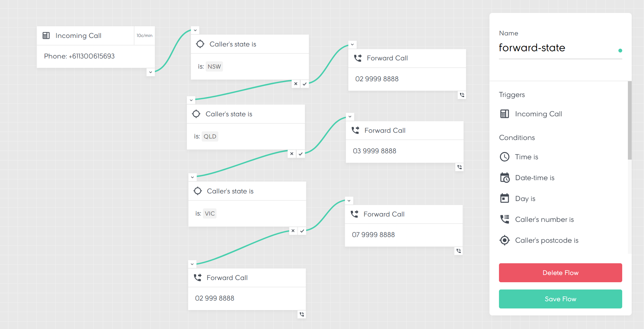Viewport: 644px width, 329px height.
Task: Click the Delete Flow button
Action: [x=560, y=273]
